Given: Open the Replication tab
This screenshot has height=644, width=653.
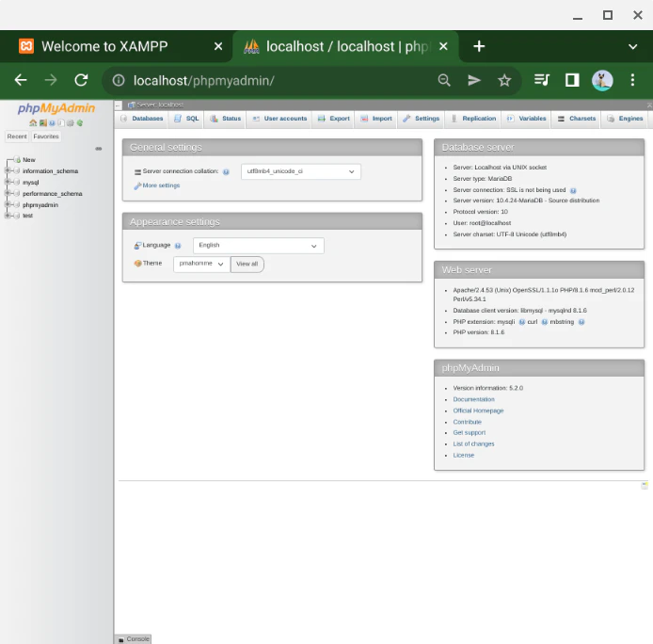Looking at the screenshot, I should coord(474,119).
